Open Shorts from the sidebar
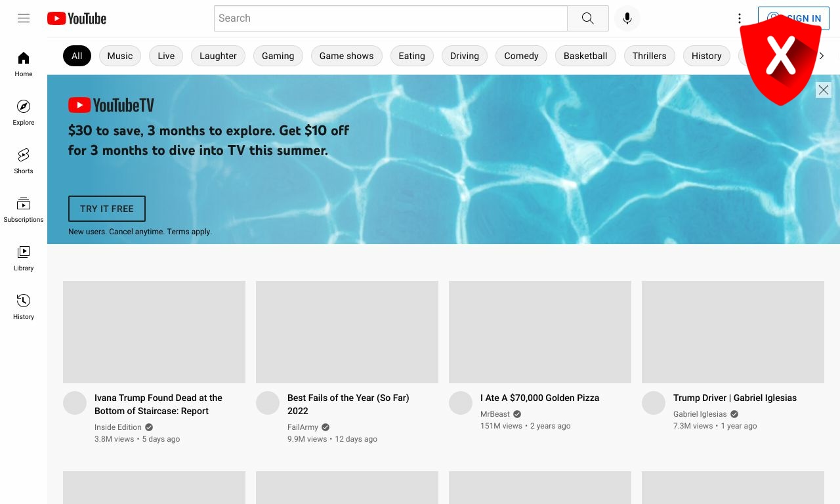840x504 pixels. coord(24,161)
